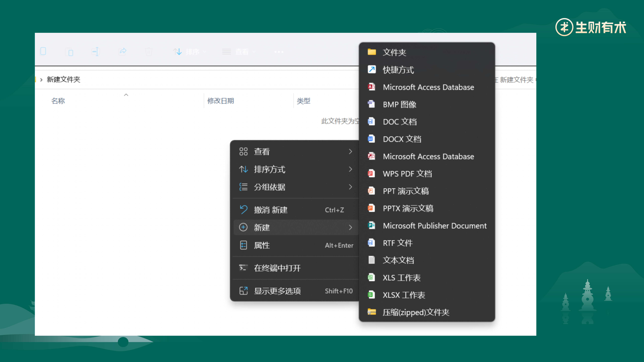Image resolution: width=644 pixels, height=362 pixels.
Task: Expand the 新建 submenu arrow
Action: (x=351, y=227)
